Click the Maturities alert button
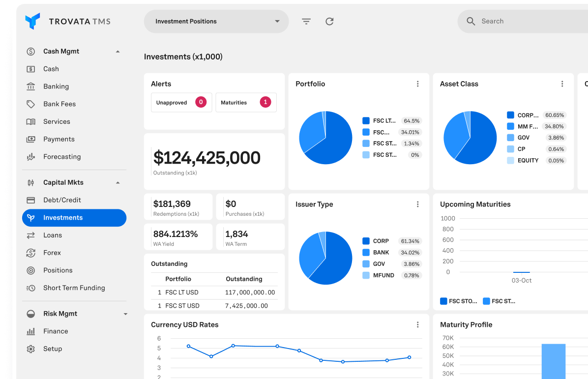588x379 pixels. click(246, 103)
